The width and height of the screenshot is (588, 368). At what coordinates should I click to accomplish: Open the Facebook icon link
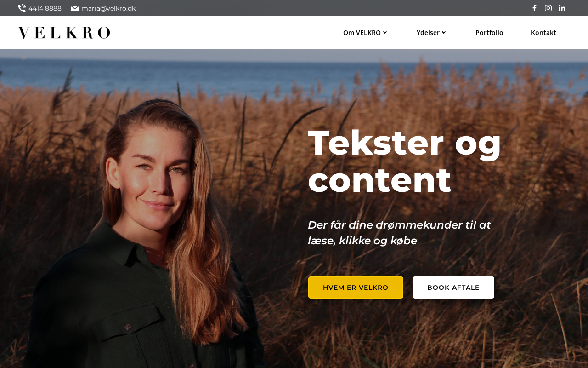click(x=534, y=8)
